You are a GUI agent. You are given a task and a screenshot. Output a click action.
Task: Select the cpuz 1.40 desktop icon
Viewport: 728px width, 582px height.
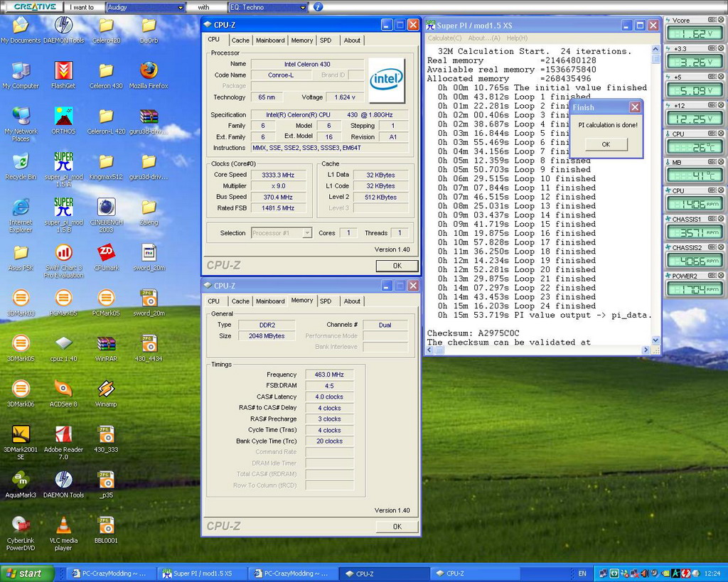pos(63,347)
